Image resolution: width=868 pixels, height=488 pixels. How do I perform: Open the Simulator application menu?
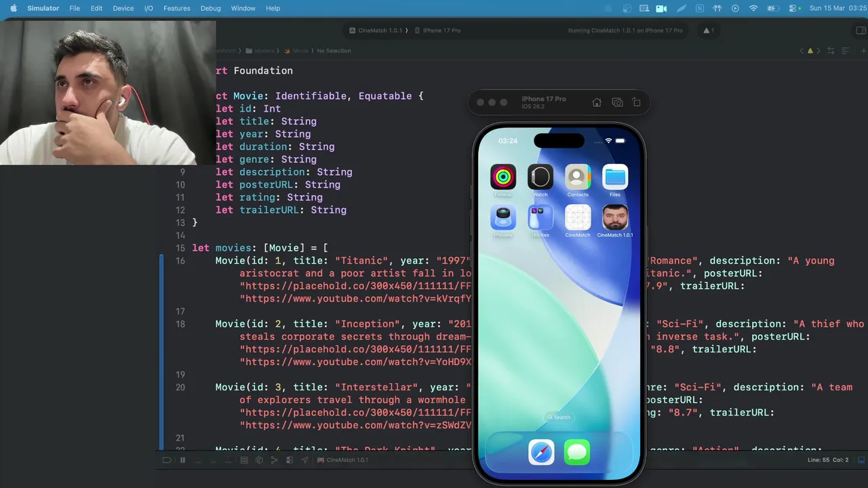click(x=43, y=8)
